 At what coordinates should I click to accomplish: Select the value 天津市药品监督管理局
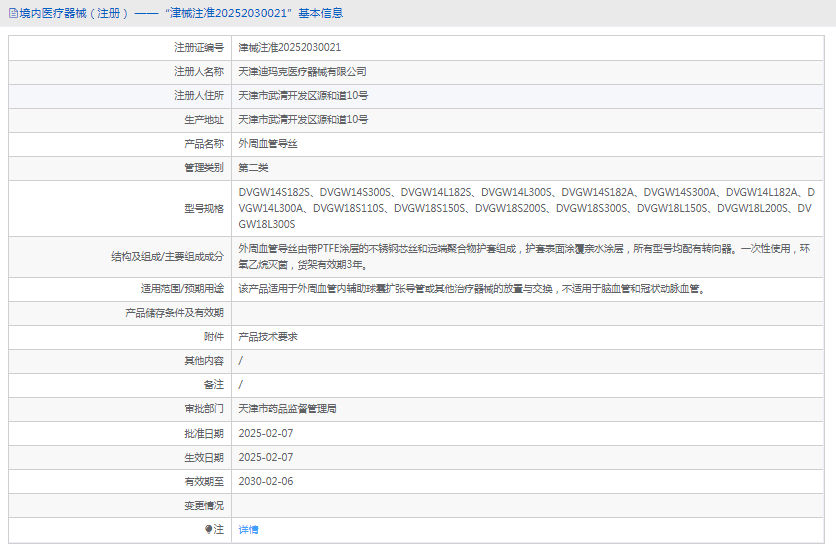[x=287, y=409]
